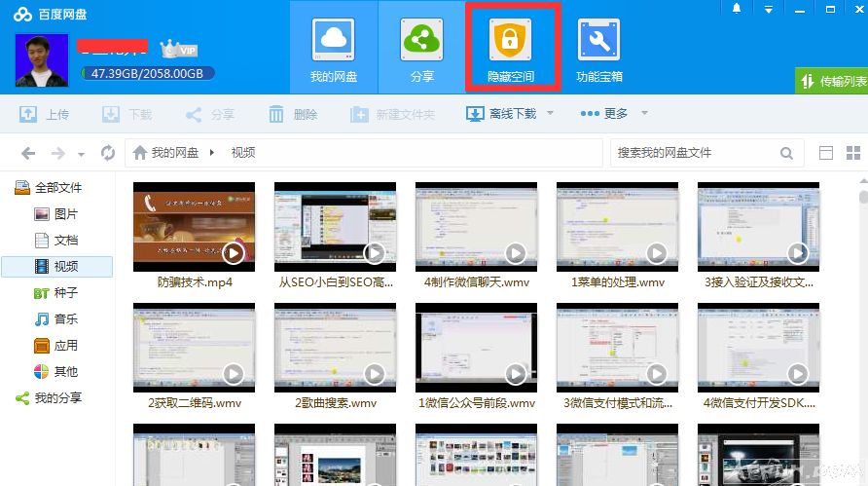Click the 47.39GB/2058.00GB storage bar
The width and height of the screenshot is (868, 486).
click(147, 73)
